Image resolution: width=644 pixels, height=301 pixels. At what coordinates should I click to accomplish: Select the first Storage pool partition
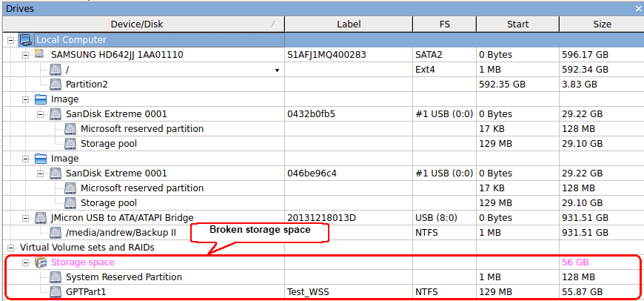[109, 144]
